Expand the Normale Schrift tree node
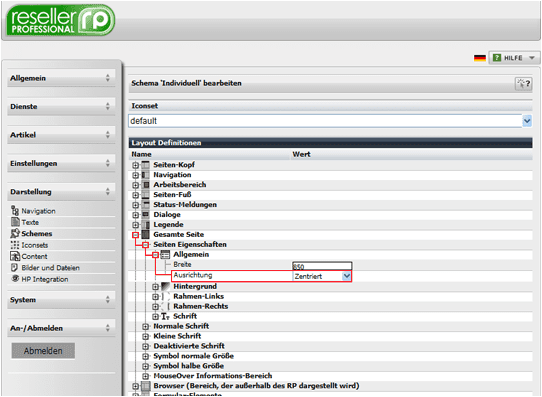Image resolution: width=542 pixels, height=397 pixels. [146, 327]
